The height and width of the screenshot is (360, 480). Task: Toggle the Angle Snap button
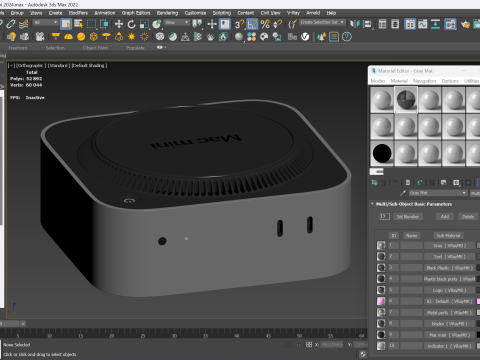point(252,24)
